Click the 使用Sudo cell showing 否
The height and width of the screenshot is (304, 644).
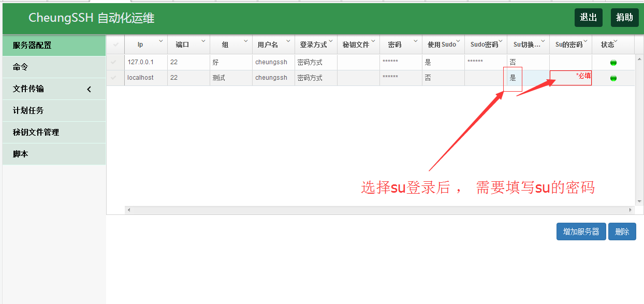pyautogui.click(x=443, y=78)
